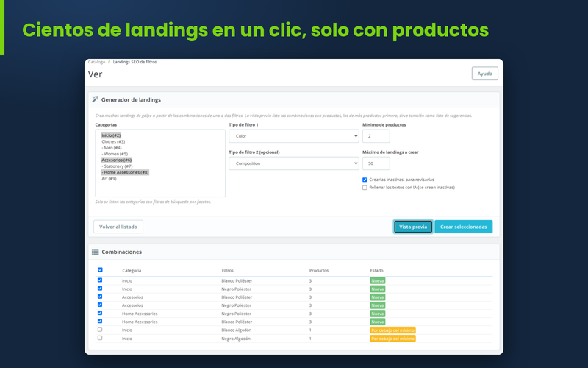This screenshot has height=368, width=588.
Task: Click the Catálogo breadcrumb link
Action: click(x=97, y=62)
